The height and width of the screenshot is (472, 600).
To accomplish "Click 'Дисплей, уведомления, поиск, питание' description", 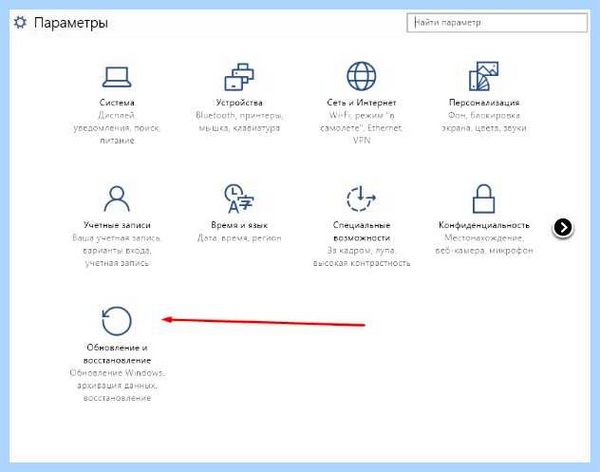I will [x=117, y=127].
